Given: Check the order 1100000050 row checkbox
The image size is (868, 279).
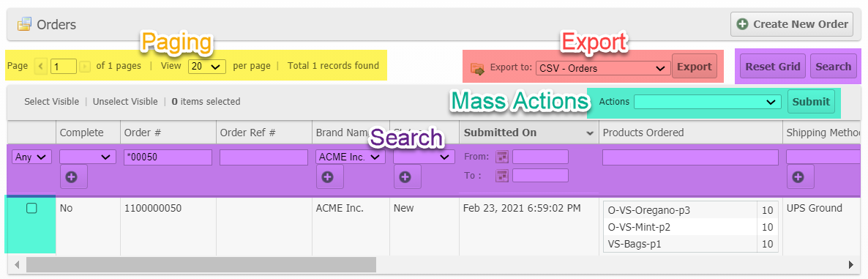Looking at the screenshot, I should click(31, 208).
